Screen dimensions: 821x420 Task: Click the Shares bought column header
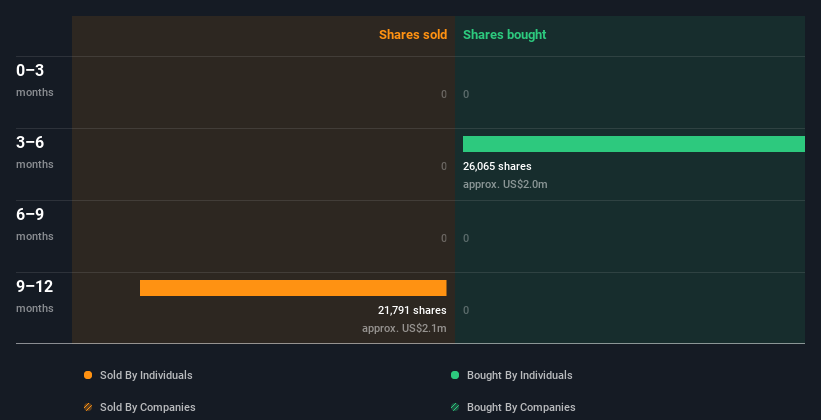point(504,35)
